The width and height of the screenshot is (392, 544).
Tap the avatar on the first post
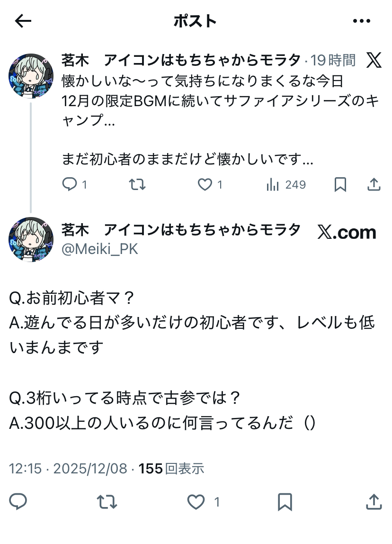pyautogui.click(x=31, y=76)
